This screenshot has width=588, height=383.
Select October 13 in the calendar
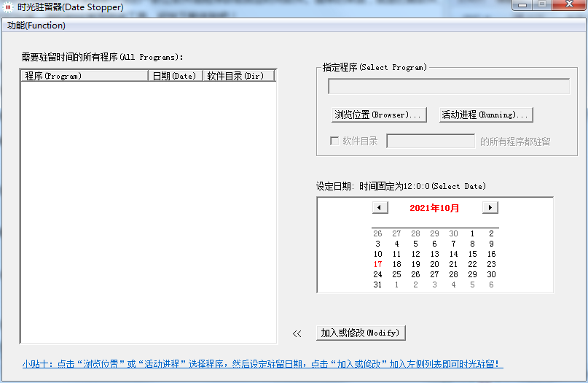435,254
